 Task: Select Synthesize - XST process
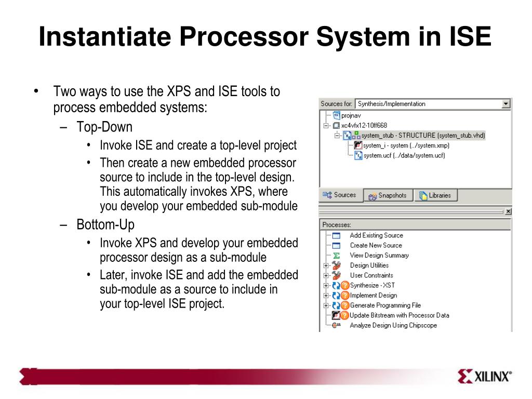coord(372,285)
